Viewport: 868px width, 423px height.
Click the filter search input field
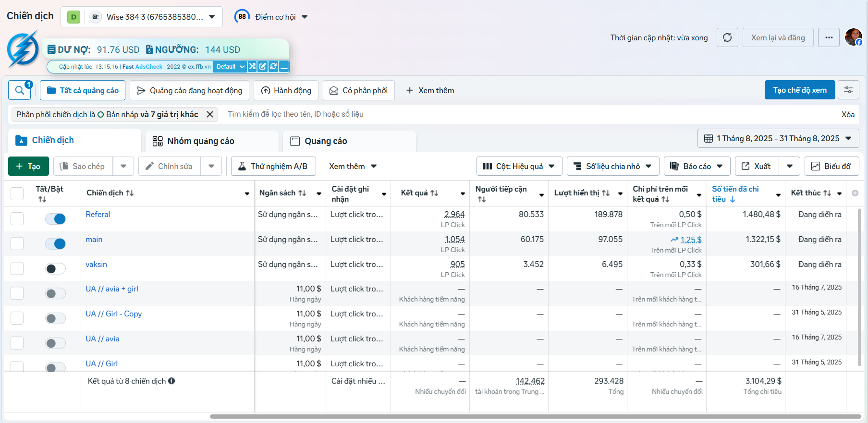point(528,114)
